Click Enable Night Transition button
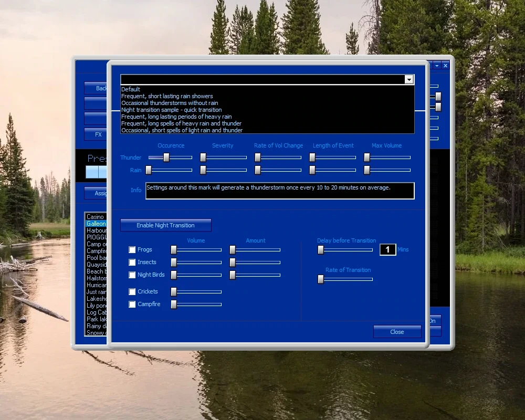The image size is (525, 420). click(x=166, y=225)
